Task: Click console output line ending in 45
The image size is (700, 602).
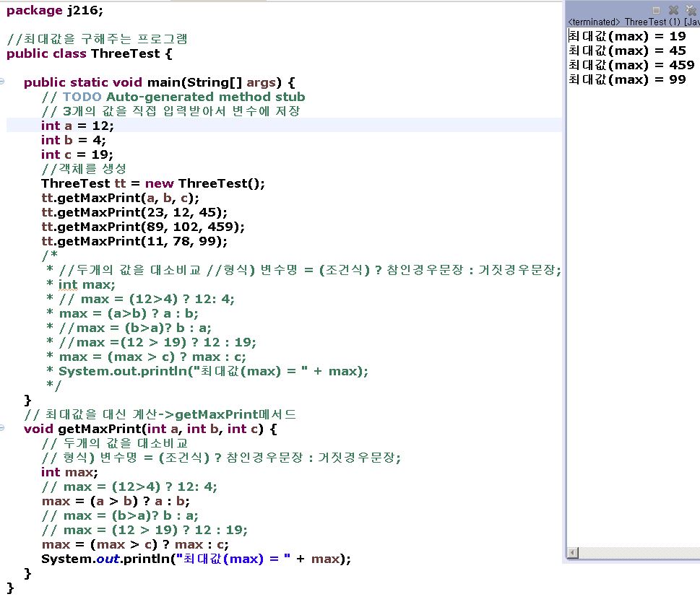Action: (x=627, y=51)
